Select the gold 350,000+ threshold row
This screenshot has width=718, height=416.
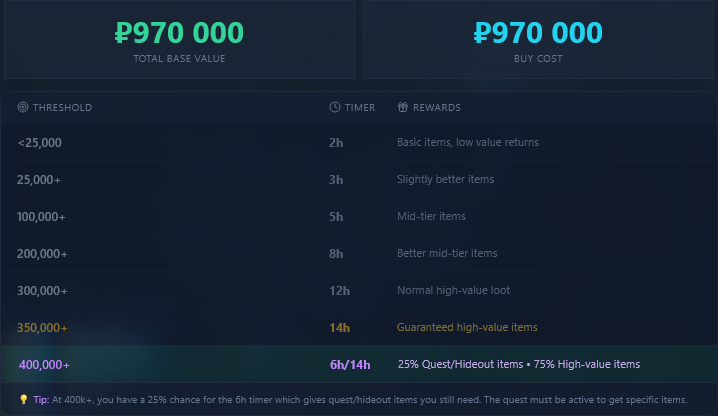[359, 328]
